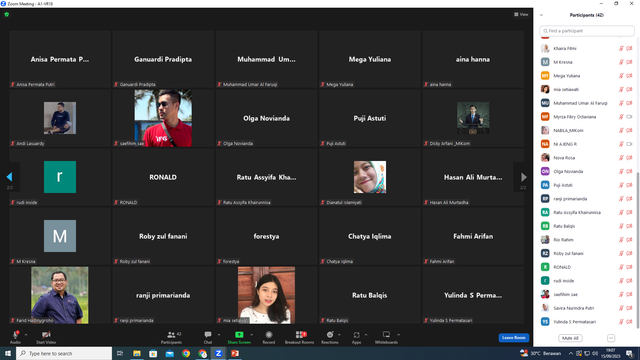Click Andi Lasuardy's video tile photo

[60, 118]
